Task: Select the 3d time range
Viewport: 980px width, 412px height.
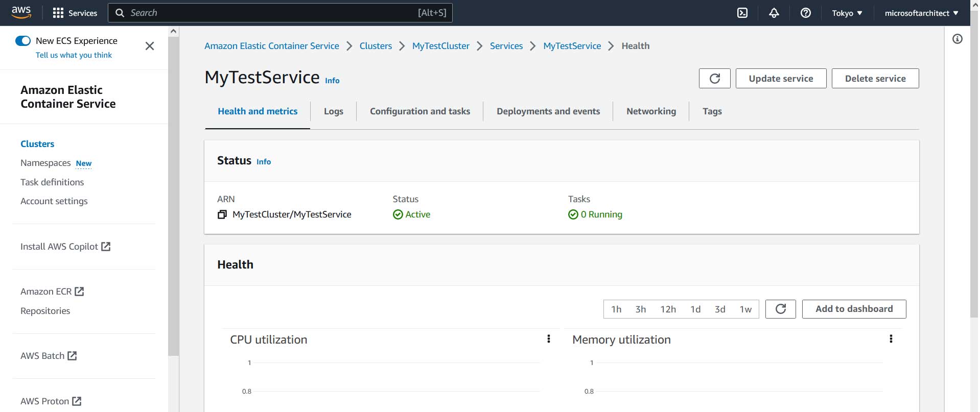Action: pyautogui.click(x=720, y=309)
